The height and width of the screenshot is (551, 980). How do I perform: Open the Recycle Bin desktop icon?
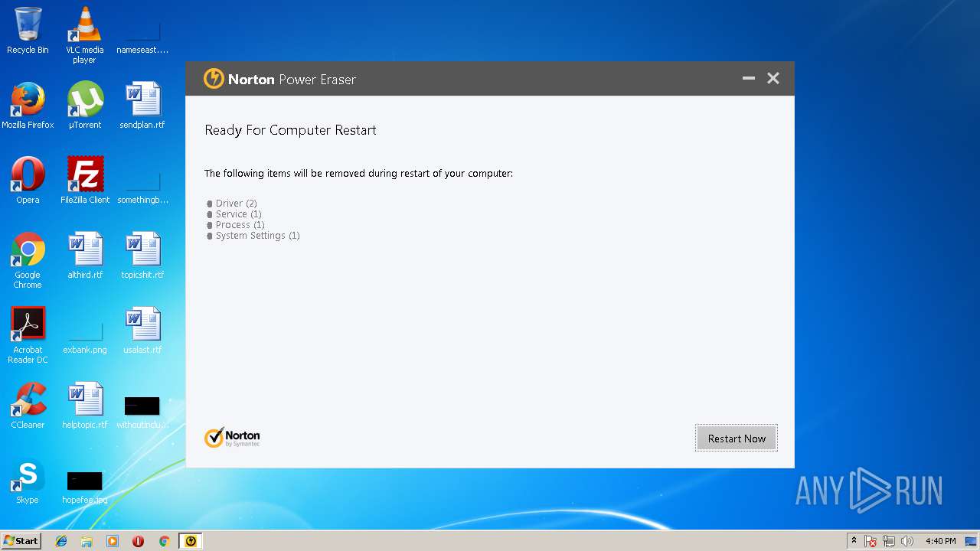point(28,31)
